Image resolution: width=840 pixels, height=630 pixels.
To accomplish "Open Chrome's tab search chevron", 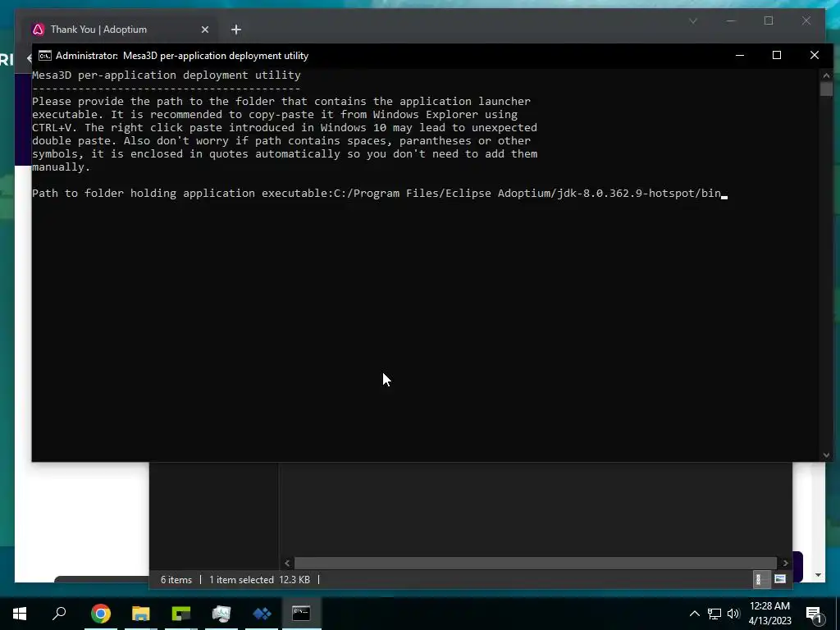I will [693, 21].
